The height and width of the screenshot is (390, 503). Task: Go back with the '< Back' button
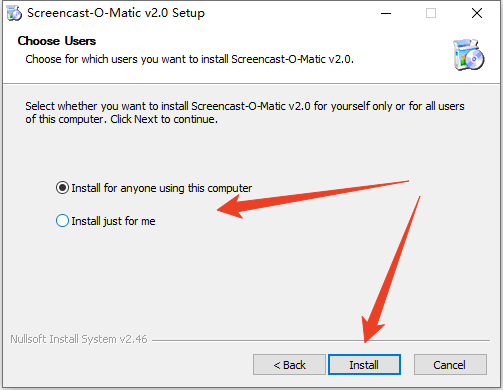coord(289,365)
